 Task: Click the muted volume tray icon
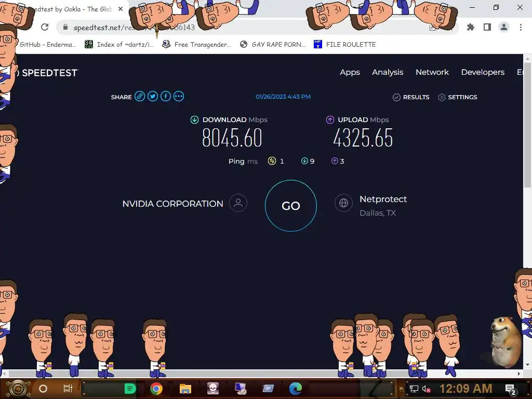[x=426, y=389]
